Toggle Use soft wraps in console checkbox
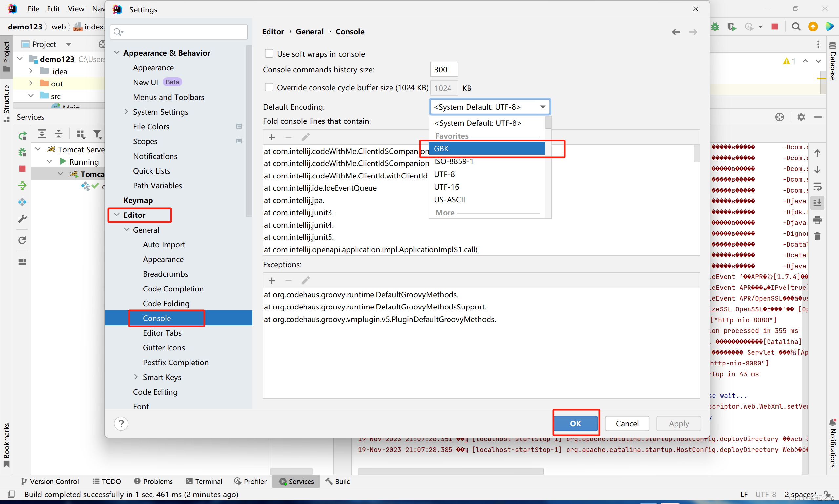 click(x=269, y=53)
